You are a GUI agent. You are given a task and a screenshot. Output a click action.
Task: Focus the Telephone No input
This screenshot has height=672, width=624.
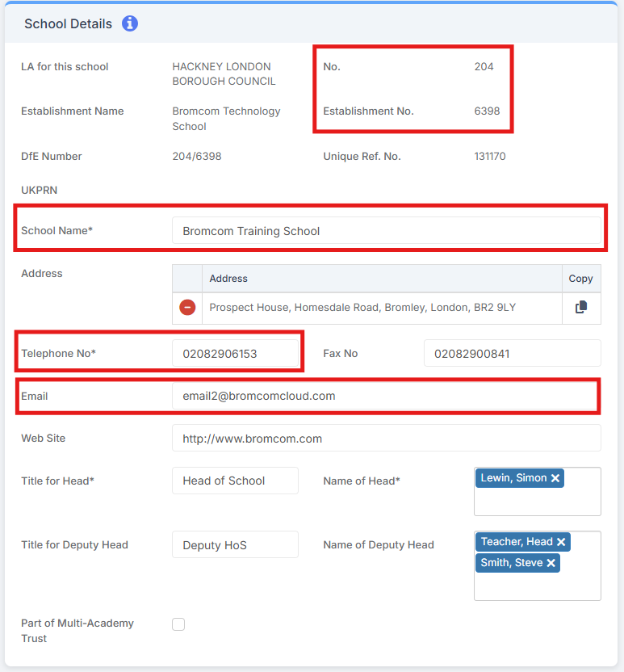[235, 354]
